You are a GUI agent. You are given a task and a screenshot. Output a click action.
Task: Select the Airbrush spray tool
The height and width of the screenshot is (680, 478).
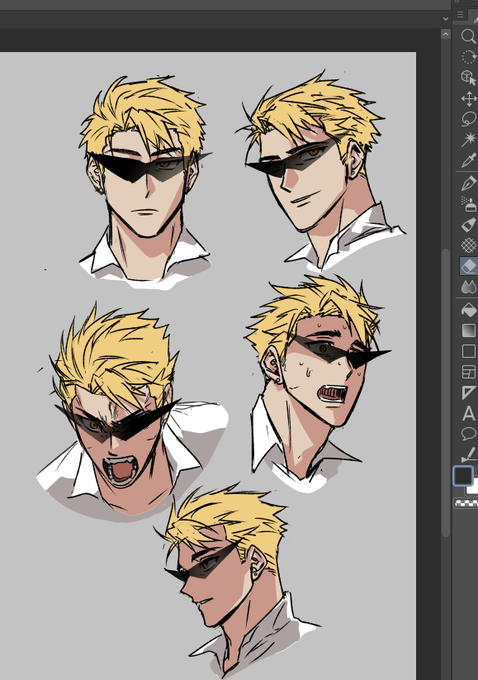(x=468, y=204)
